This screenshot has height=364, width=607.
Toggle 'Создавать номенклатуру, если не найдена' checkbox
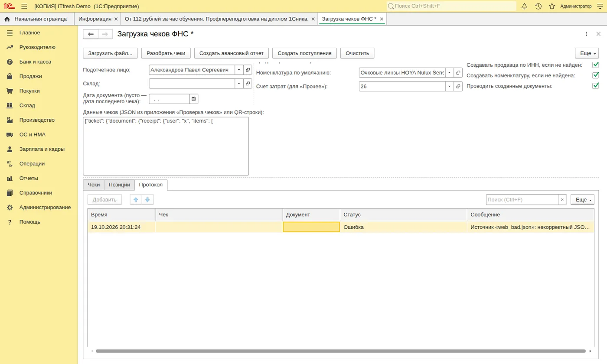(595, 75)
